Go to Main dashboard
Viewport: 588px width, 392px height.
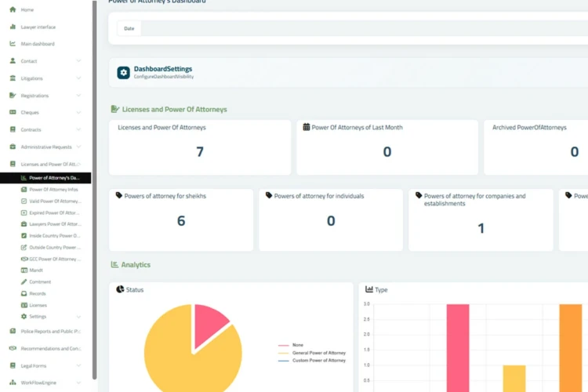38,44
